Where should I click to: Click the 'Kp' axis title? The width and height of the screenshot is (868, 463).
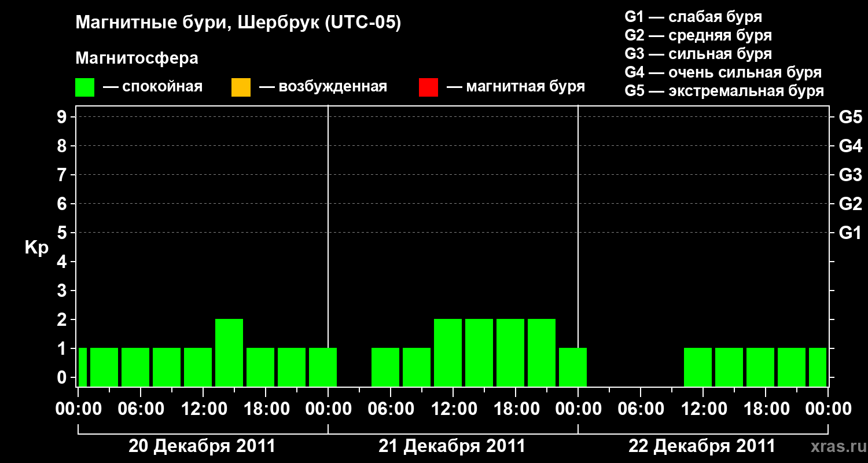pos(36,248)
